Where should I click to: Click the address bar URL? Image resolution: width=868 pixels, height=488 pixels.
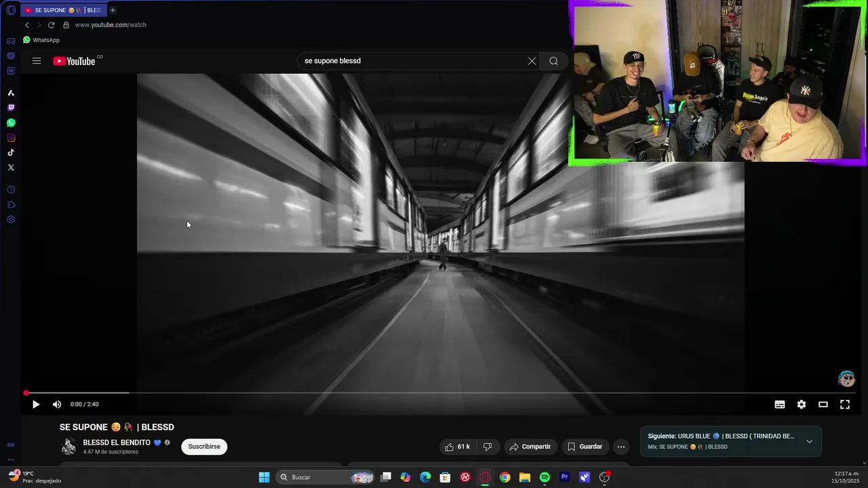pyautogui.click(x=111, y=25)
